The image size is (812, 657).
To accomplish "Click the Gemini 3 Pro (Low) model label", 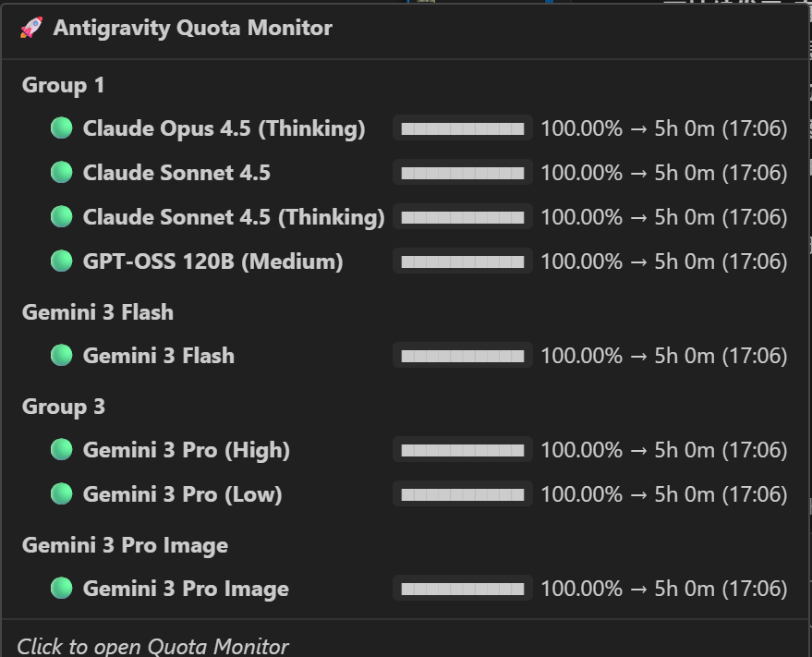I will [x=182, y=493].
